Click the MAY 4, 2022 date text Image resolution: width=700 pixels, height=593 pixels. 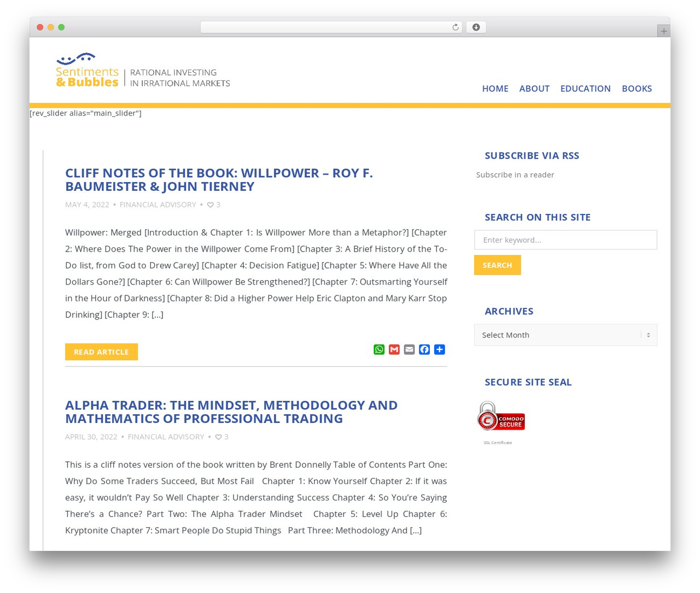click(87, 205)
